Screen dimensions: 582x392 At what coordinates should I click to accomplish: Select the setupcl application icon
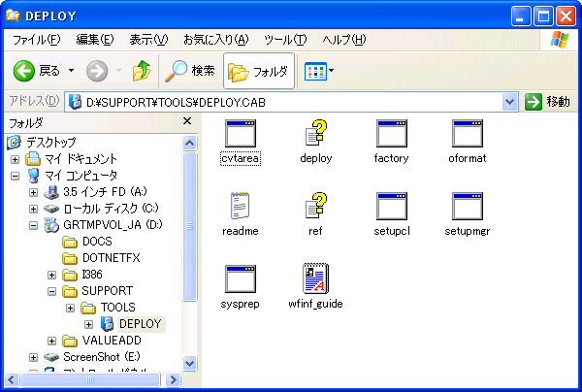392,206
